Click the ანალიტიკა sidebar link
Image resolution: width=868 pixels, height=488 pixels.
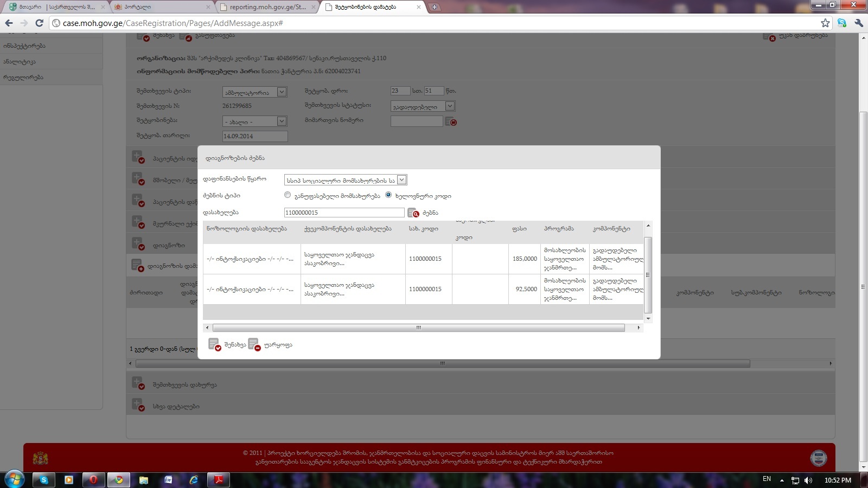20,62
